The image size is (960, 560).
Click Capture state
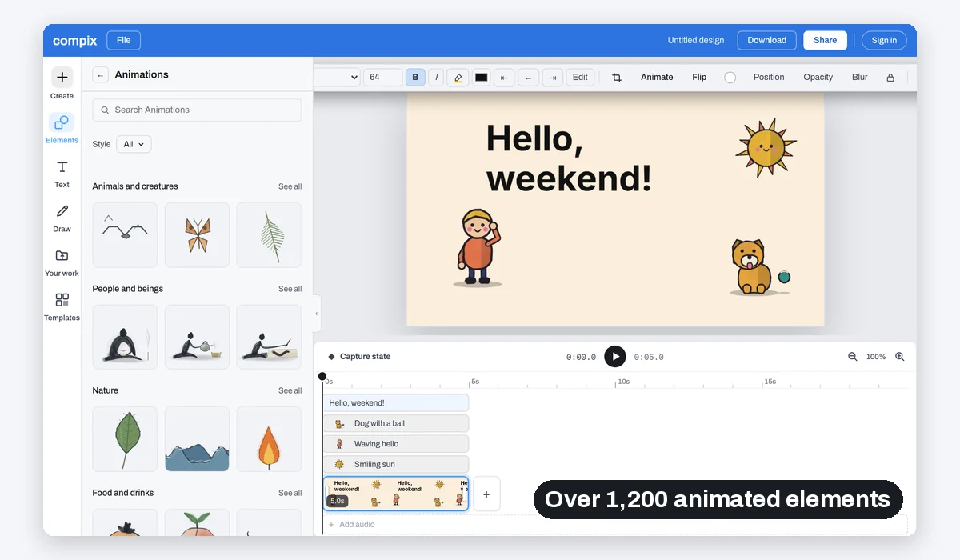[359, 357]
